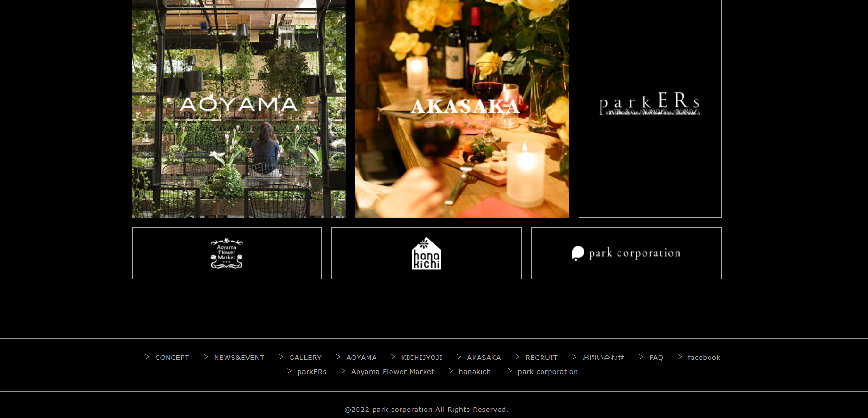Open the hanakichi house logo banner
The width and height of the screenshot is (868, 418).
click(426, 253)
